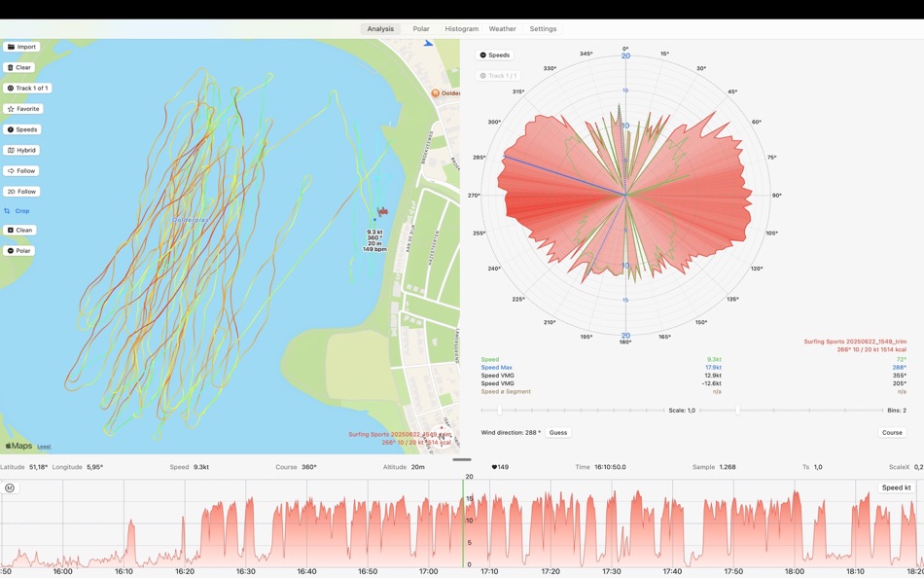Clear loaded tracks with Clear button
924x578 pixels.
click(18, 67)
